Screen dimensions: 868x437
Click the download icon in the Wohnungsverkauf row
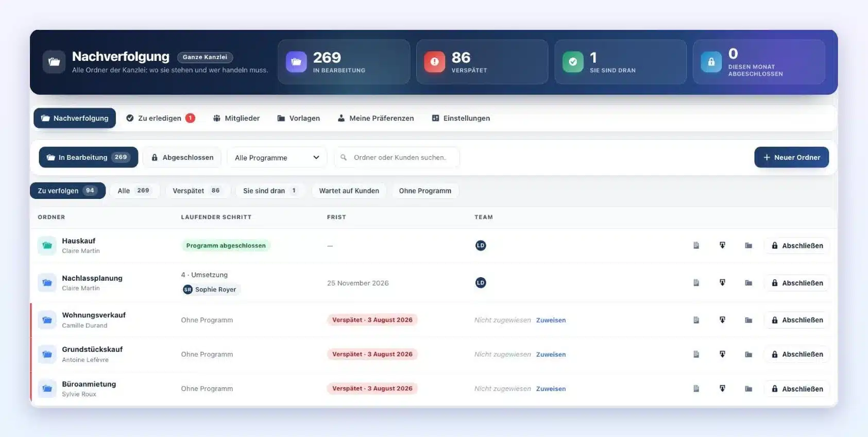(x=722, y=320)
